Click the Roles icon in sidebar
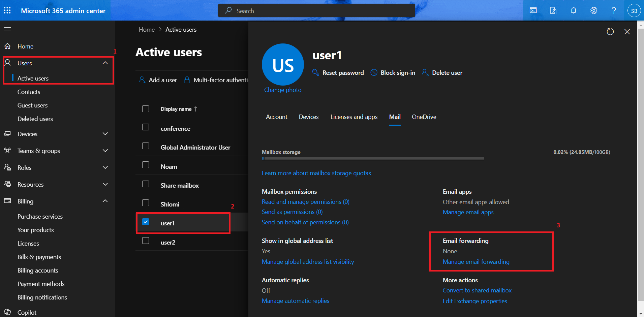 point(7,167)
